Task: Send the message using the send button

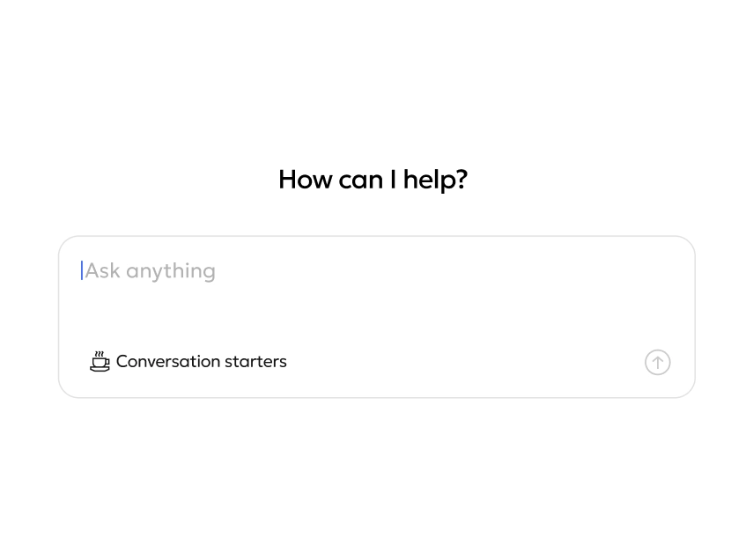Action: [657, 362]
